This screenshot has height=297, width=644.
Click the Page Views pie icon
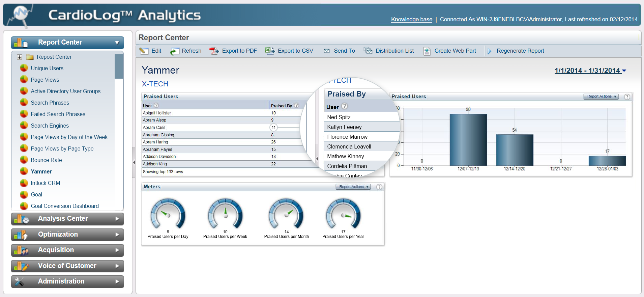pos(24,80)
